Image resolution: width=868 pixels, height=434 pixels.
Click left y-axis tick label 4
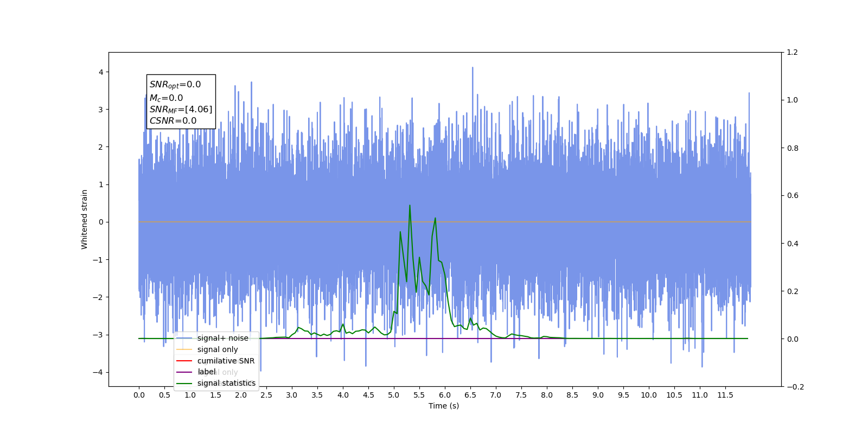(101, 72)
